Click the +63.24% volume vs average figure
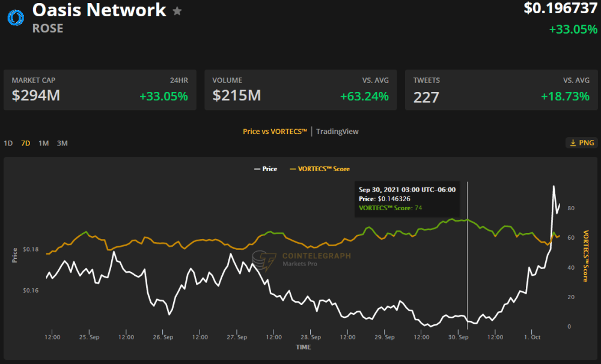This screenshot has height=364, width=601. pos(365,96)
